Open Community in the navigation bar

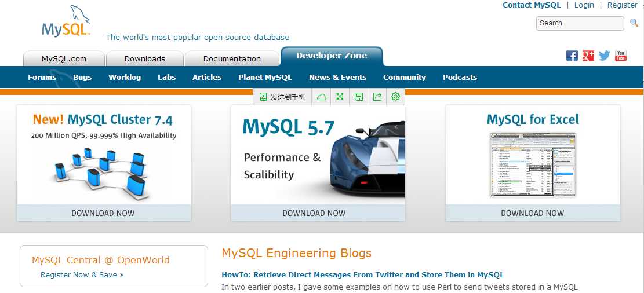(x=405, y=77)
